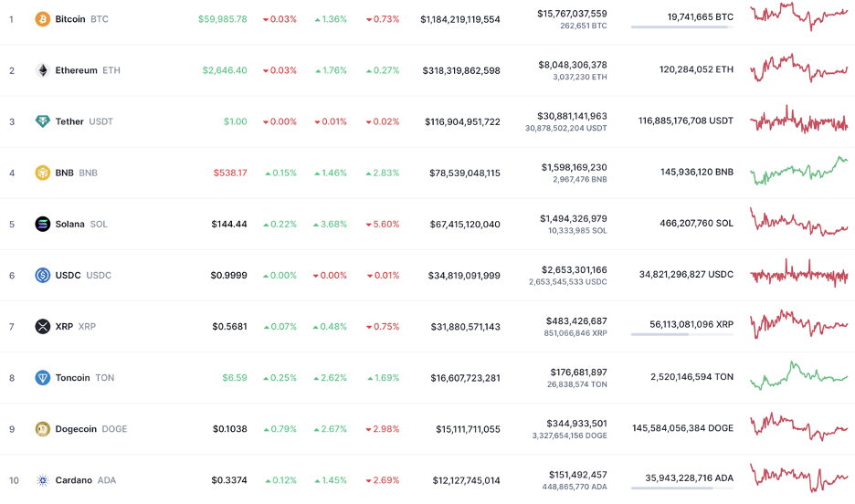Viewport: 855px width, 504px height.
Task: Click Cardano's circulating supply progress bar
Action: click(681, 488)
